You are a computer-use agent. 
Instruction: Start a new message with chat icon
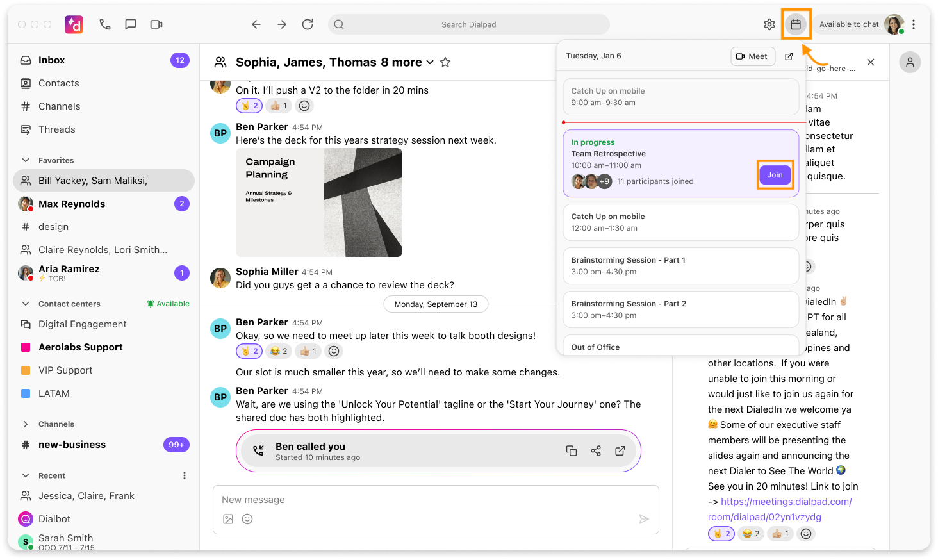tap(131, 24)
